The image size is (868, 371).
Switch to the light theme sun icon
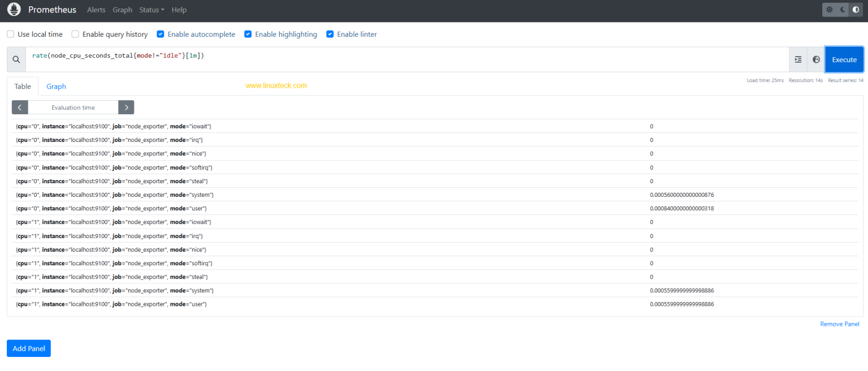point(830,10)
